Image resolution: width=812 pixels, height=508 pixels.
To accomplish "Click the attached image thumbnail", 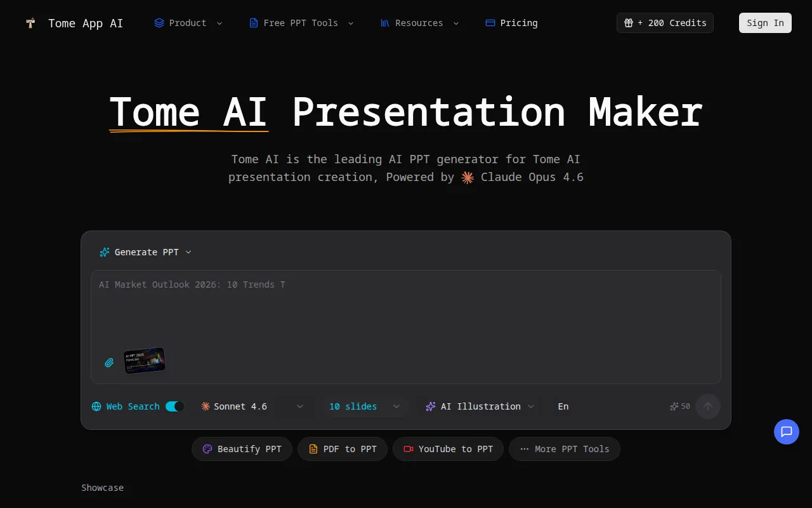I will tap(145, 360).
